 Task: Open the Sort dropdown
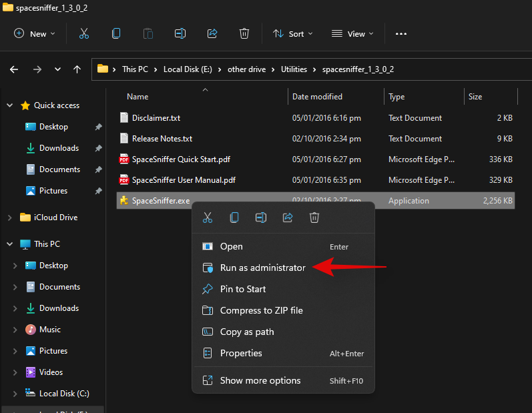point(290,33)
